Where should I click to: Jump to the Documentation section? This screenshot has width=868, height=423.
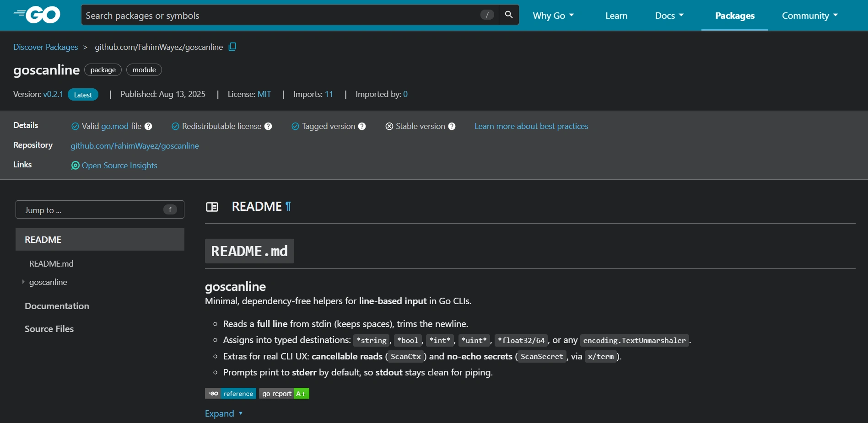57,306
